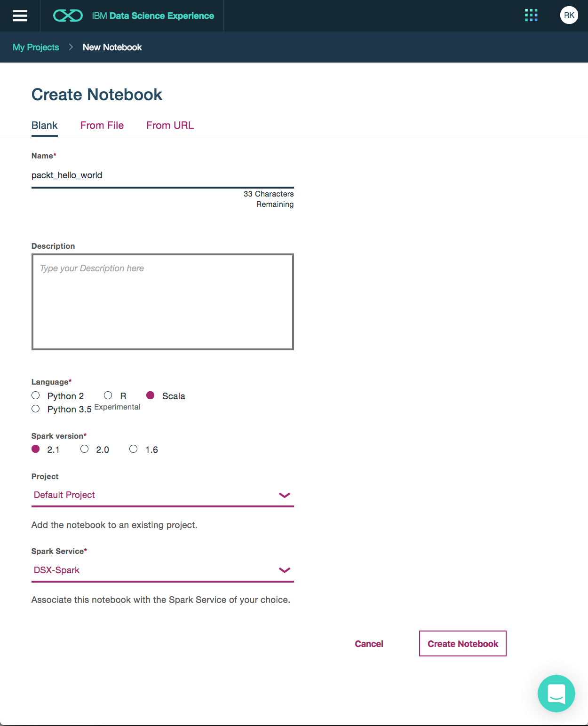Expand the DSX-Spark service dropdown

(162, 570)
